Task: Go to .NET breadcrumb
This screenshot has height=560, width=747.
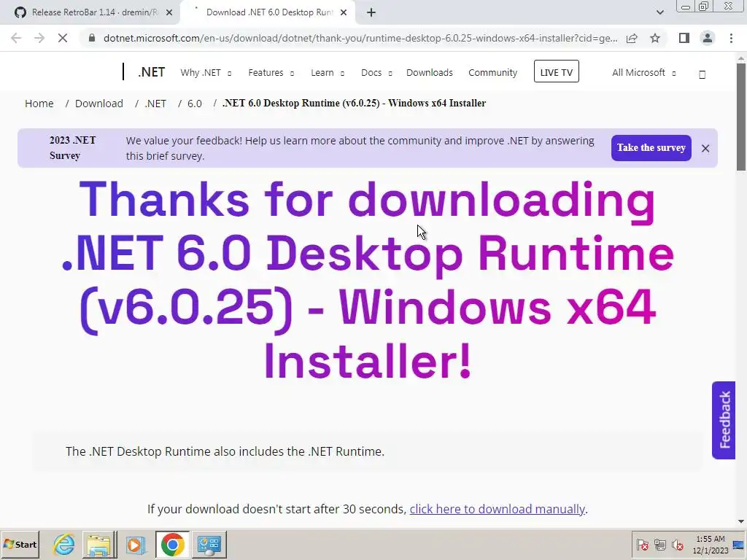Action: tap(155, 104)
